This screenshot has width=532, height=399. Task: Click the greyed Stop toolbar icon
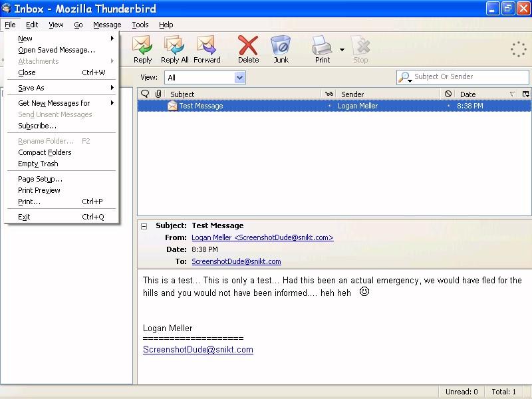[x=360, y=49]
